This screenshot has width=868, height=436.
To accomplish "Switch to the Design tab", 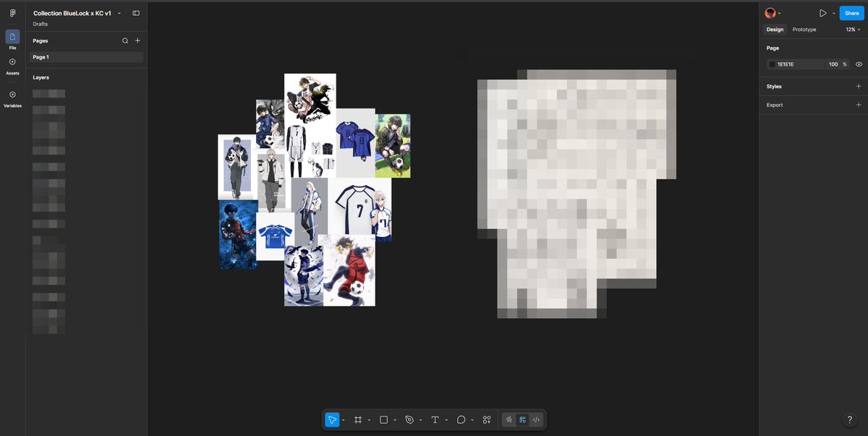I will tap(775, 30).
